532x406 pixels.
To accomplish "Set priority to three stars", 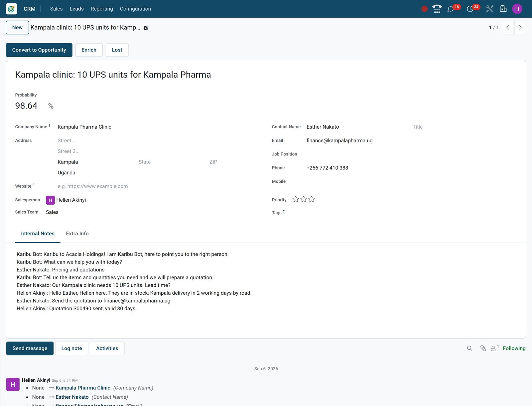I will point(312,199).
